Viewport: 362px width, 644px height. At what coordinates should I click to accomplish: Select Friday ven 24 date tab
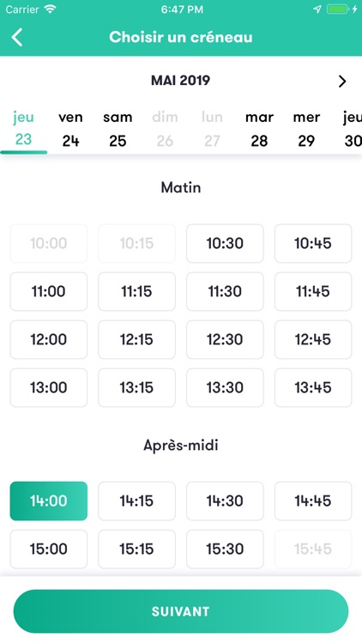pos(70,129)
